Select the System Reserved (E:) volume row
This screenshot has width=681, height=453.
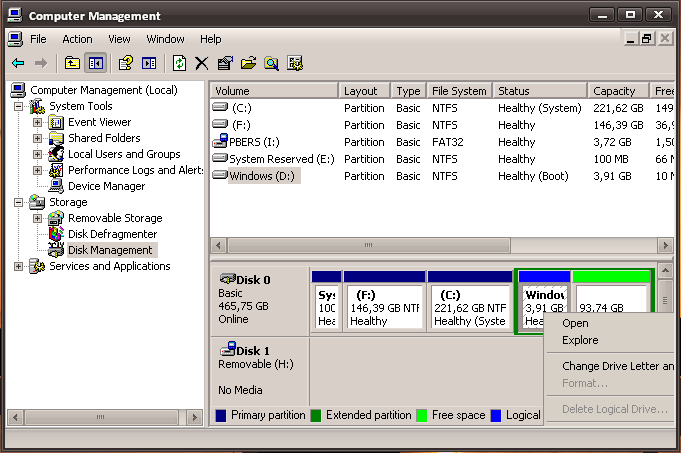coord(442,159)
